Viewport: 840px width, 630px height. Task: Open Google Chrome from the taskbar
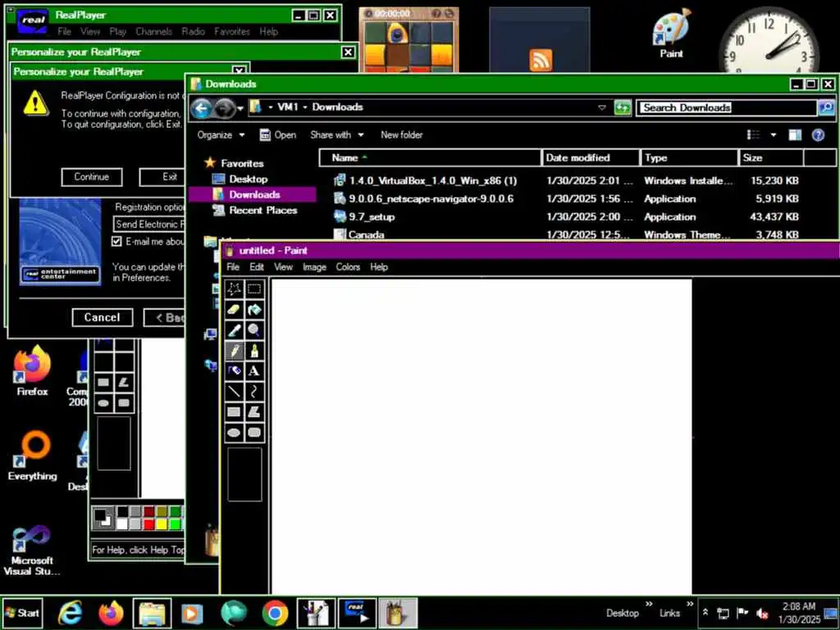275,613
